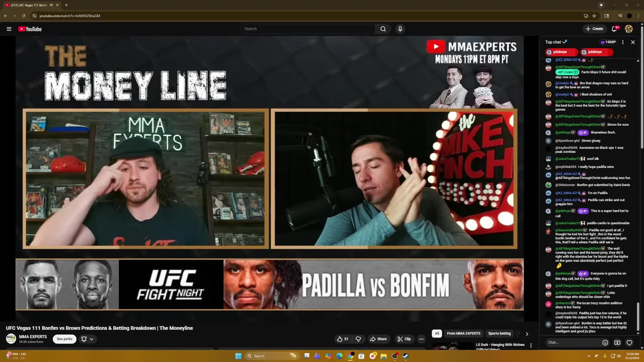Open the MIA - LAC score widget
The image size is (644, 362).
coord(15,356)
